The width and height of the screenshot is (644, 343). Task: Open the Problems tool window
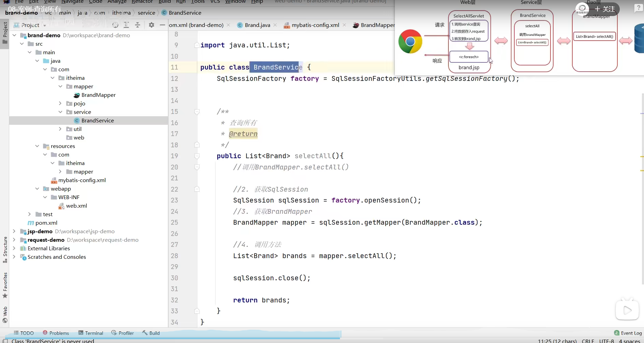click(x=56, y=333)
